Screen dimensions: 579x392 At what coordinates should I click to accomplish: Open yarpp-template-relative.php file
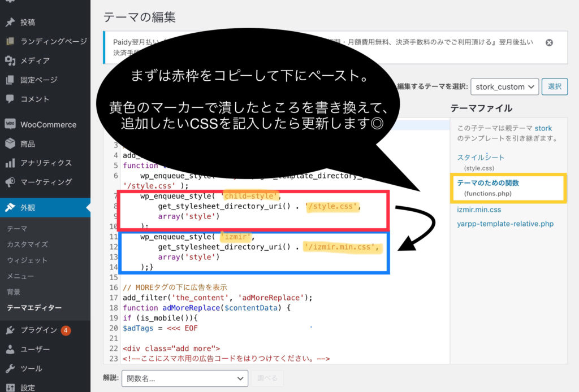click(x=505, y=224)
